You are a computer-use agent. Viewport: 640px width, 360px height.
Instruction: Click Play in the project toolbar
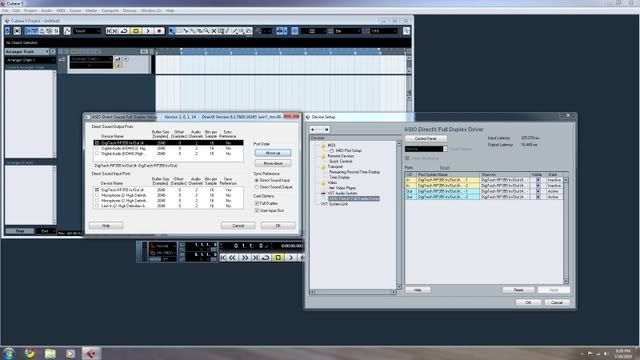click(148, 31)
